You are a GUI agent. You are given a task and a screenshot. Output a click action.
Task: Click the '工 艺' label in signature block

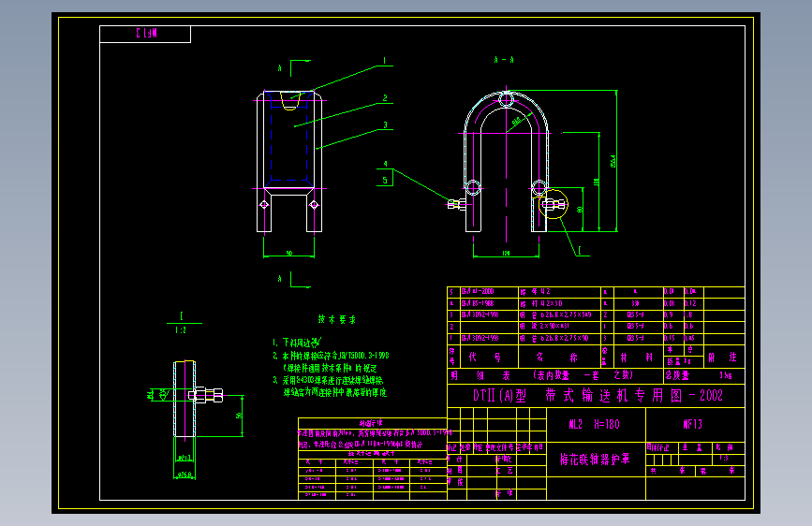(504, 471)
